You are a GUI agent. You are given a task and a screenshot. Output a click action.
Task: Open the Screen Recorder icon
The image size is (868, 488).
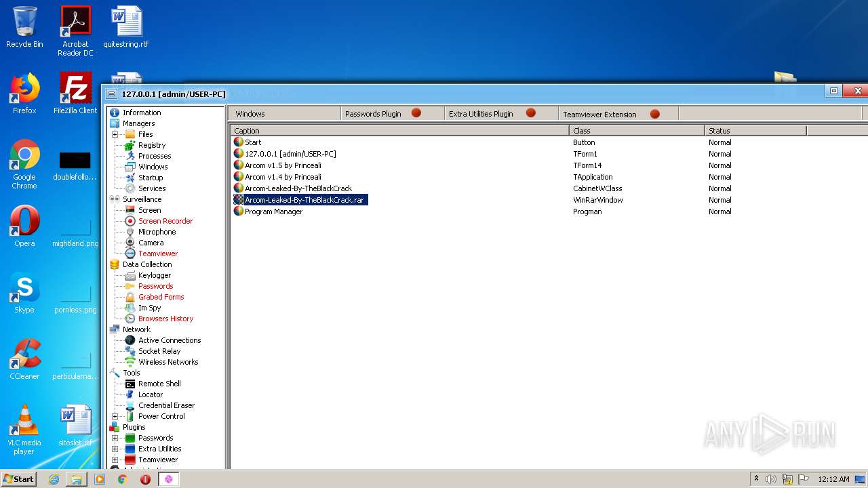coord(130,221)
